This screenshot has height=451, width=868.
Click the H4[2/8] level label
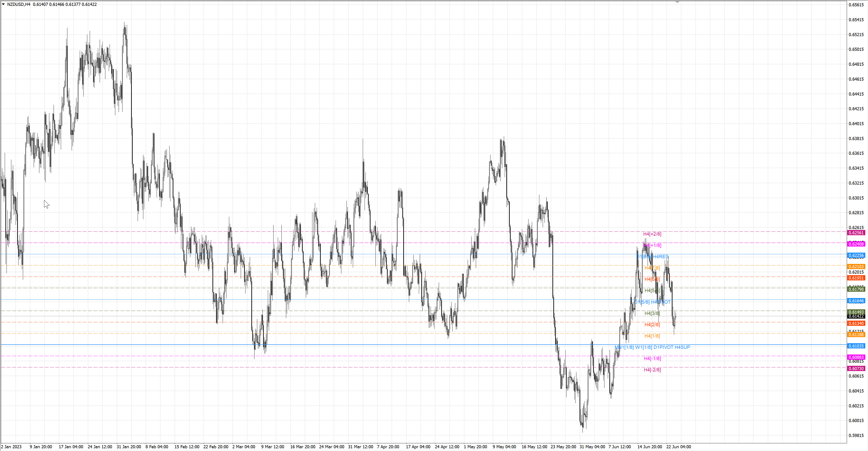tap(652, 325)
